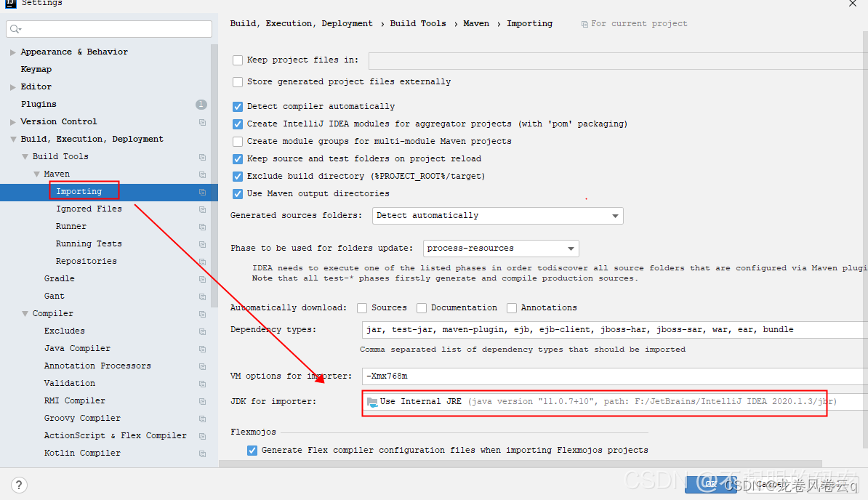Toggle Create IntelliJ IDEA modules for aggregator projects
Viewport: 868px width, 500px height.
(x=238, y=124)
